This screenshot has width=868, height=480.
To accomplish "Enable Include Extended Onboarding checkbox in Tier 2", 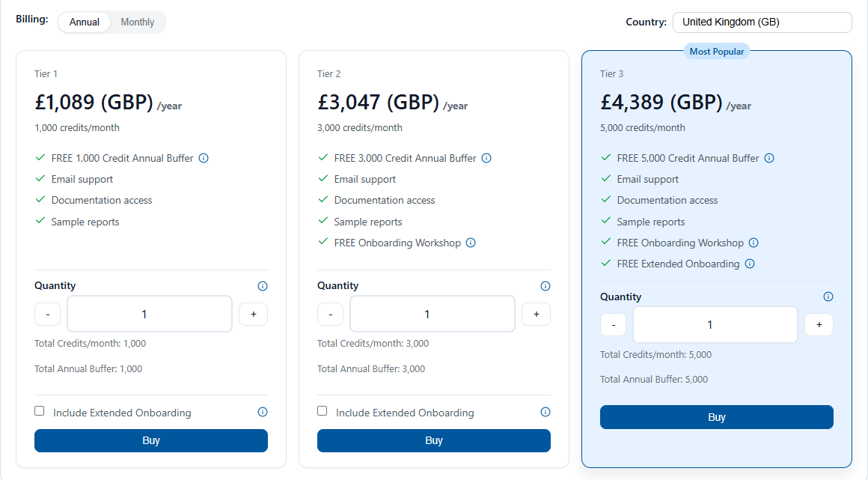I will coord(323,410).
